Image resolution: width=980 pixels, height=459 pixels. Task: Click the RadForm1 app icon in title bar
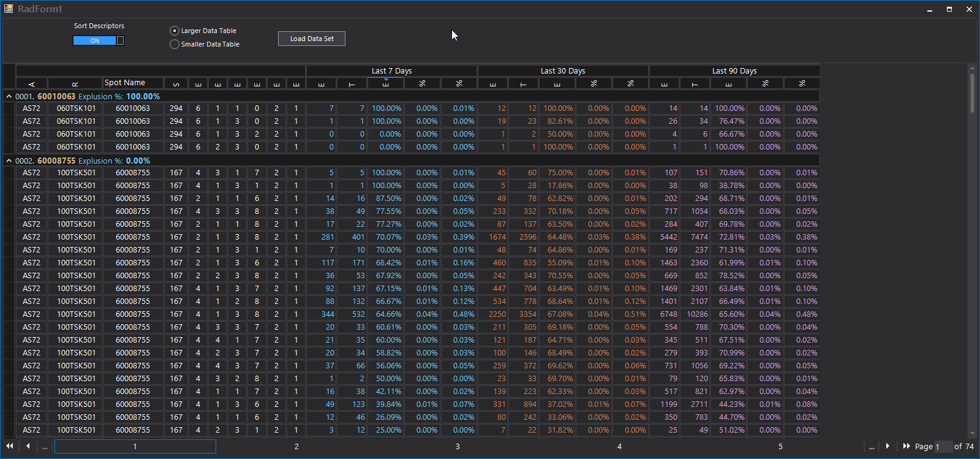point(9,9)
